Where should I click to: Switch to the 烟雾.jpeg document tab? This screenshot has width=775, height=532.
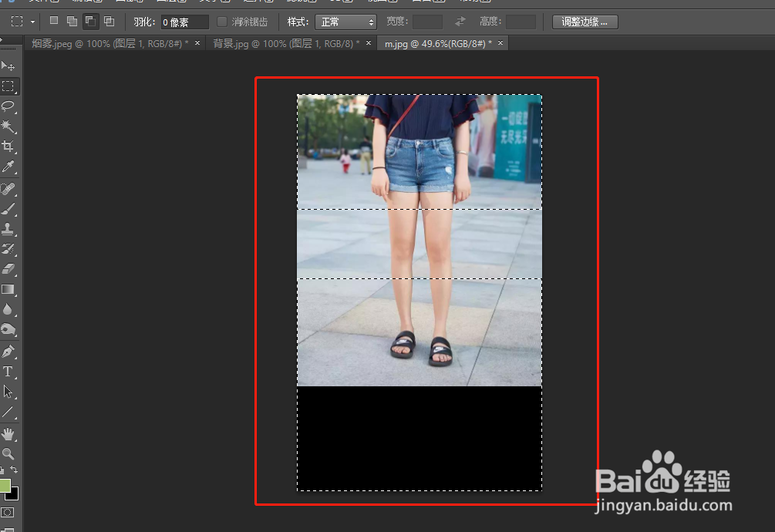tap(110, 43)
